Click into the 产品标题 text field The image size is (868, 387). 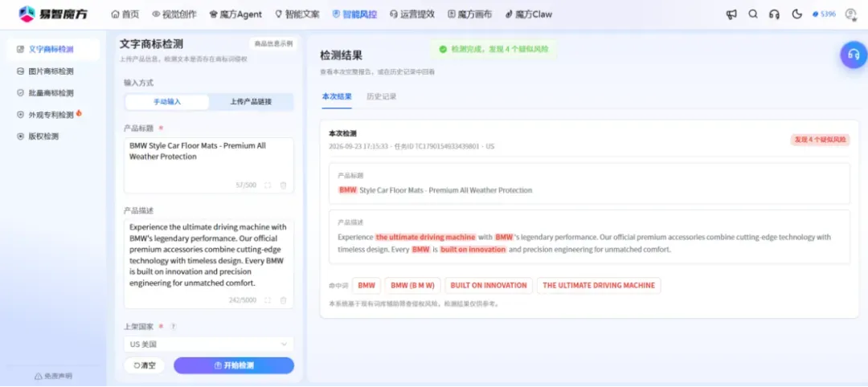[209, 165]
